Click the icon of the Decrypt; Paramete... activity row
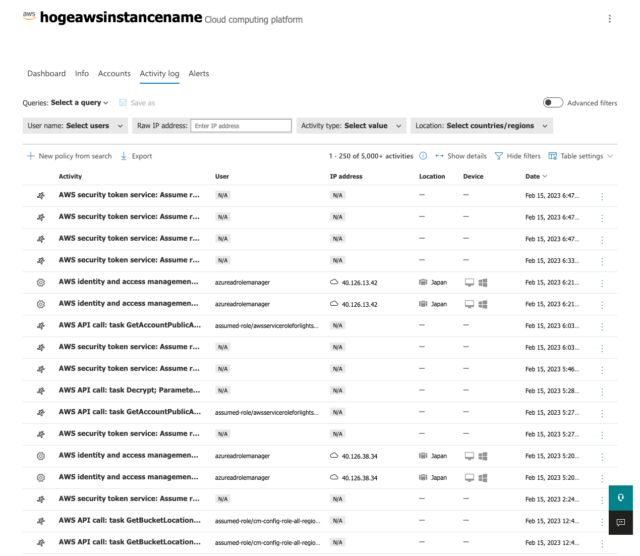640x556 pixels. click(41, 391)
